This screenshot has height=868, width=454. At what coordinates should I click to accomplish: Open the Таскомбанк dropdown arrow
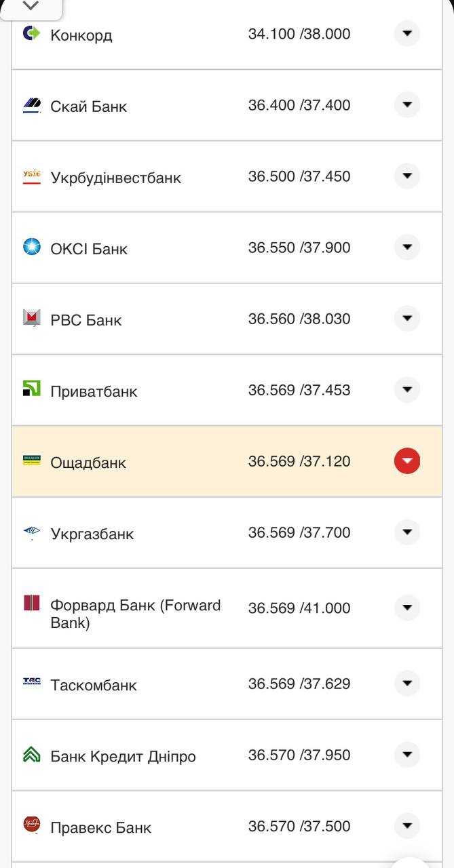[x=407, y=684]
